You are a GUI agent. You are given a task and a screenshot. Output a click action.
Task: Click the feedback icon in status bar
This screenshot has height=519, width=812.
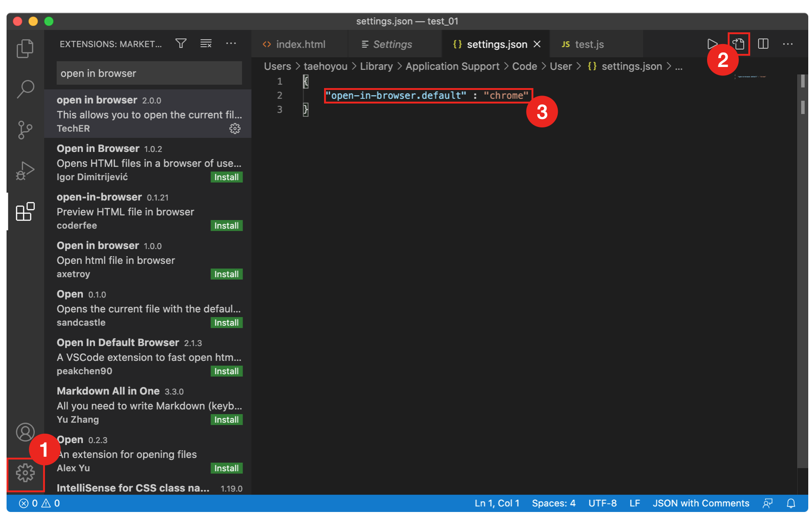click(x=768, y=503)
